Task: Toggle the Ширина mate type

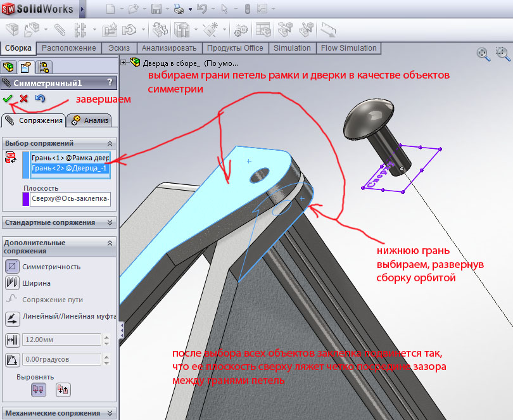Action: (12, 283)
